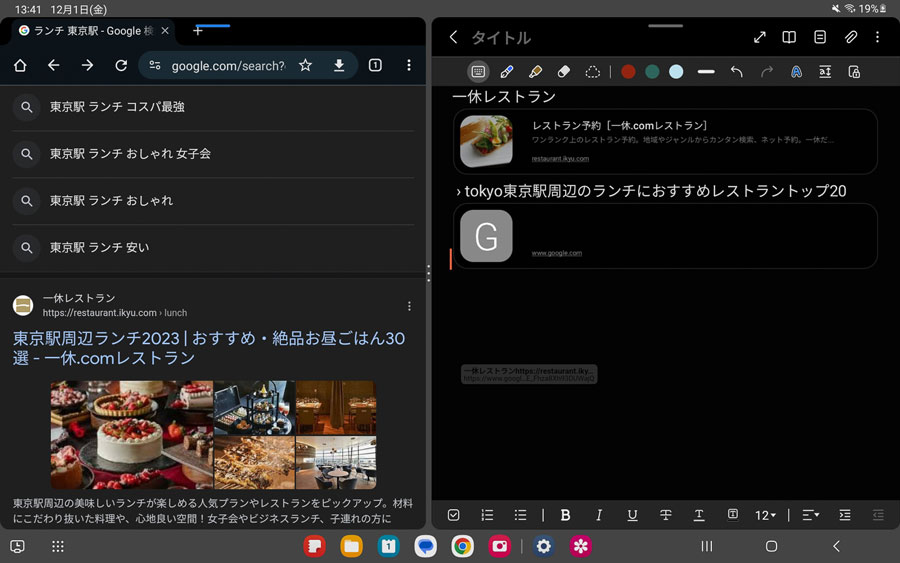The width and height of the screenshot is (900, 563).
Task: Convert handwriting to text tool
Action: tap(796, 72)
